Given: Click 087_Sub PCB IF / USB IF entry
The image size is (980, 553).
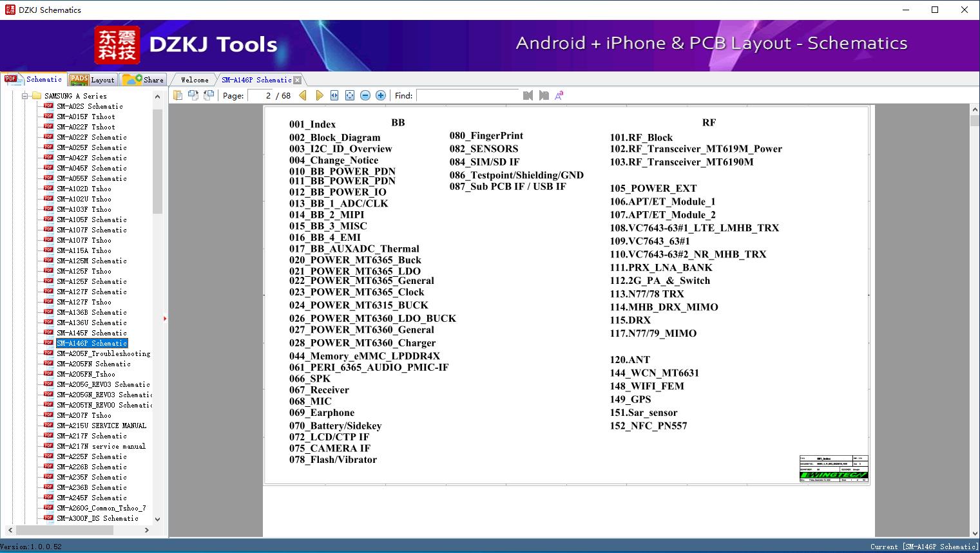Looking at the screenshot, I should (x=508, y=187).
